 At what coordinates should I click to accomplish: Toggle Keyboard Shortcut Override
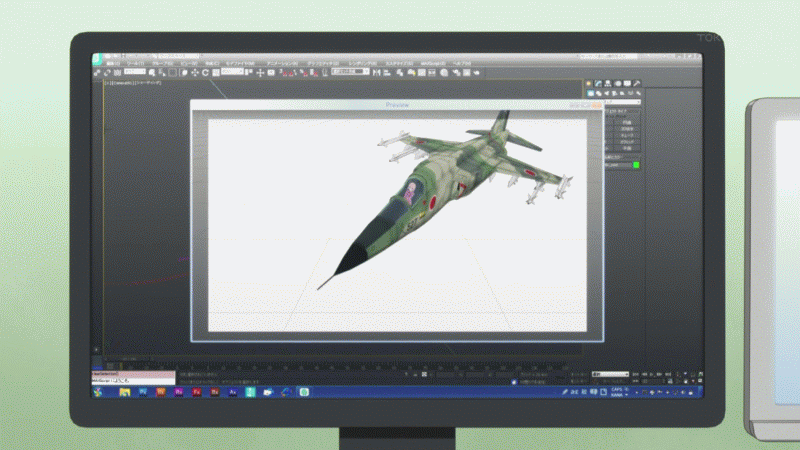270,72
